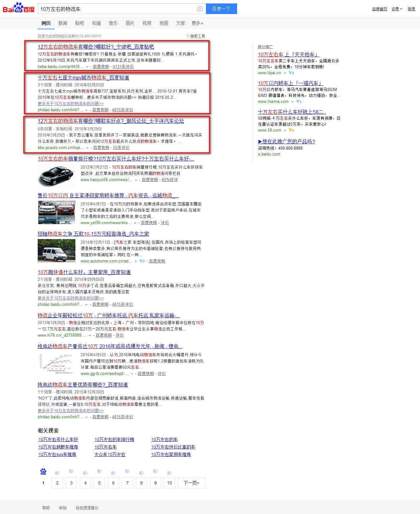Click V2 badge next to ttpai.cn

point(291,73)
